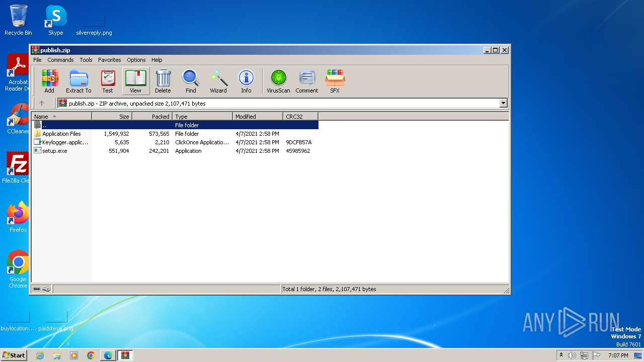Screen dimensions: 644x362
Task: Sort by Modified column header
Action: 258,117
